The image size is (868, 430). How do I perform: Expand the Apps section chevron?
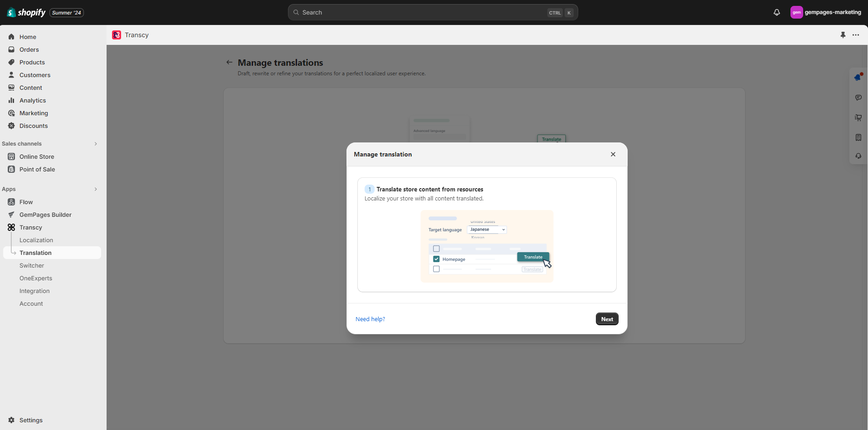(x=96, y=189)
